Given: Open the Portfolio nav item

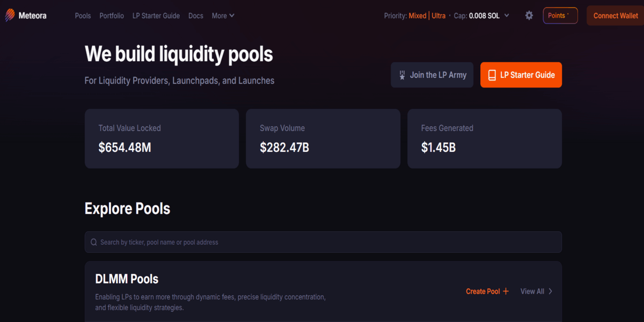Looking at the screenshot, I should pyautogui.click(x=112, y=16).
